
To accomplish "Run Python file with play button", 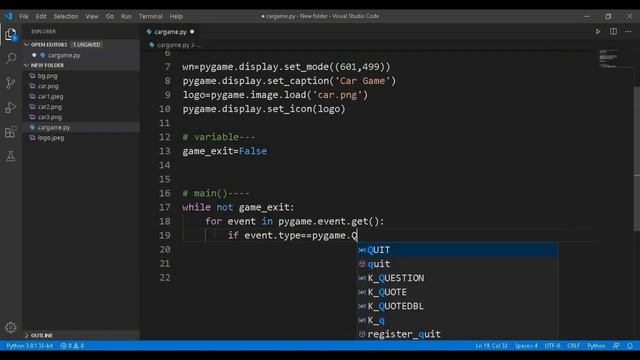I will [598, 31].
